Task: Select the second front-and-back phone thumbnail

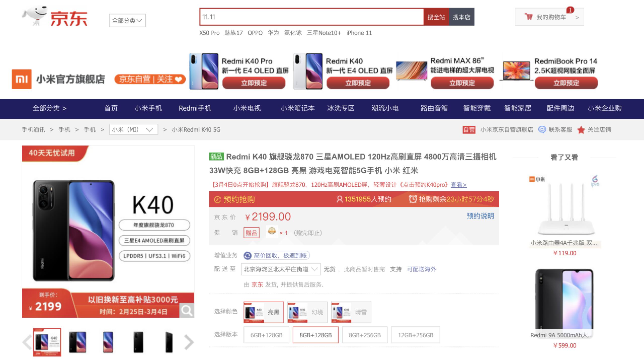Action: (x=77, y=342)
